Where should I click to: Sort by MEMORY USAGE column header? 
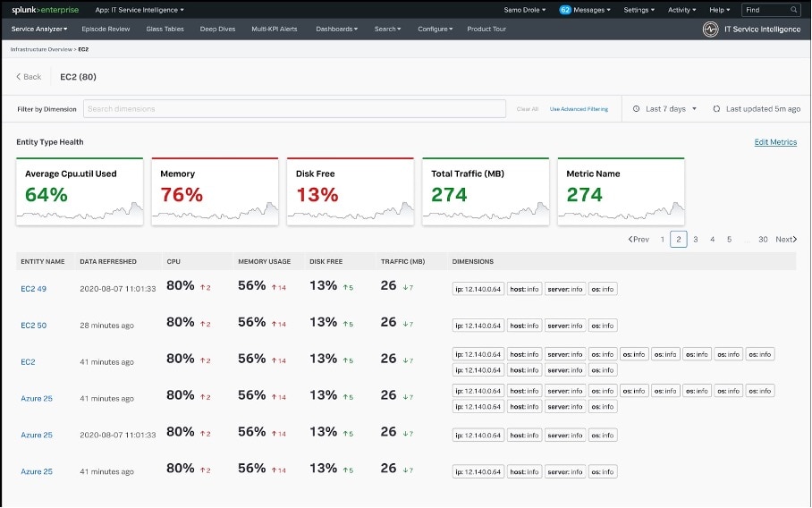point(264,261)
